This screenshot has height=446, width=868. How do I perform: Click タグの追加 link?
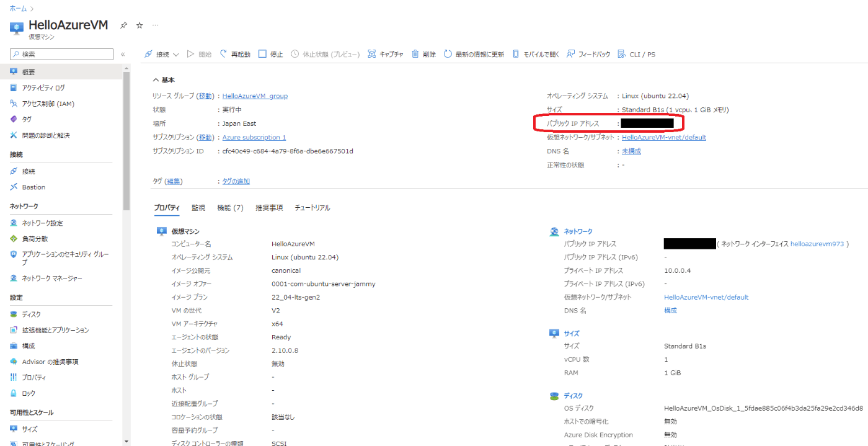tap(236, 181)
